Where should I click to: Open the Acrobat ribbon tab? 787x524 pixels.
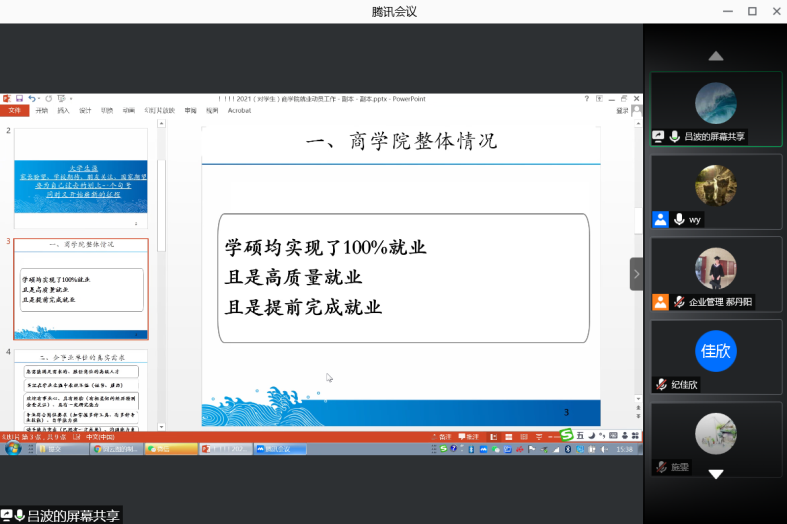click(239, 110)
